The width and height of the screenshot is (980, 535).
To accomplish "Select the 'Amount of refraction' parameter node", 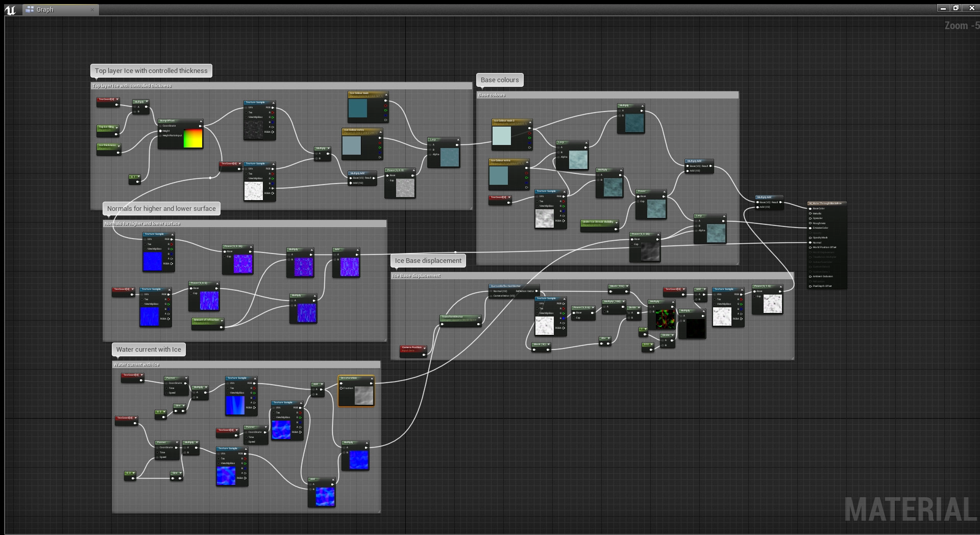I will [207, 321].
